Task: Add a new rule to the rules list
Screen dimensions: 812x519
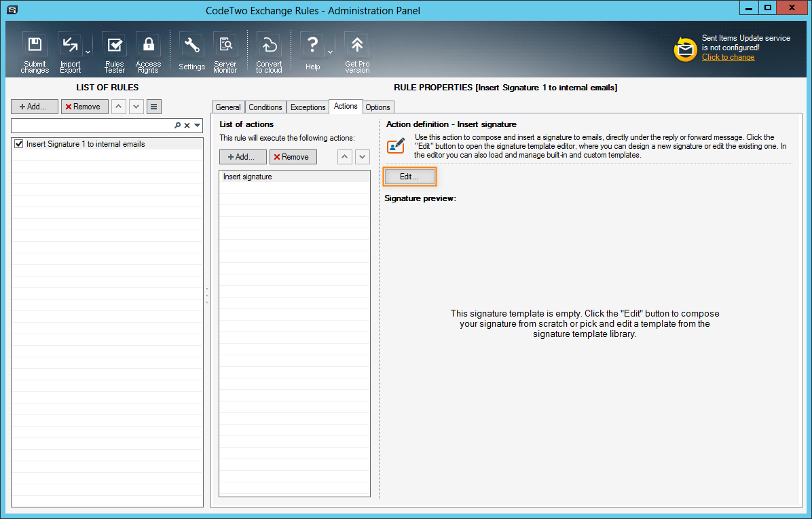Action: click(x=34, y=107)
